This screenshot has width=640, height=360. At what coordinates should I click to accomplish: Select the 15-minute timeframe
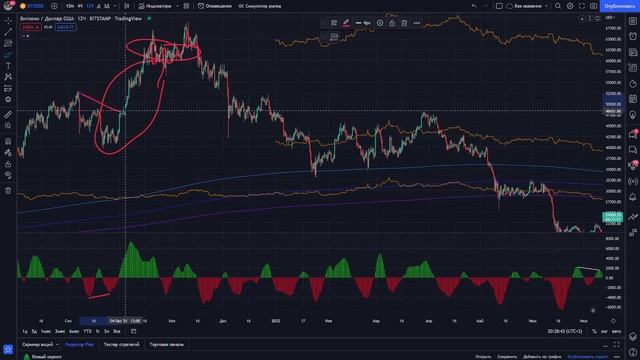click(70, 6)
